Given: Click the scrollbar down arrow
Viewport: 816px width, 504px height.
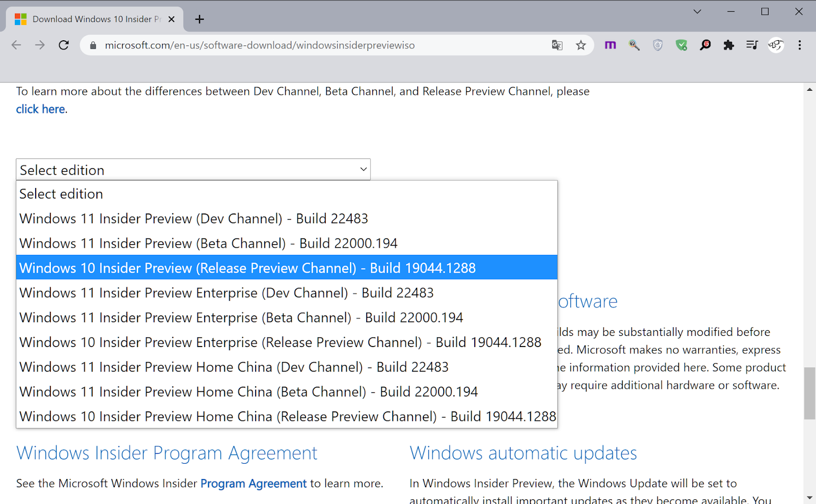Looking at the screenshot, I should click(x=809, y=497).
